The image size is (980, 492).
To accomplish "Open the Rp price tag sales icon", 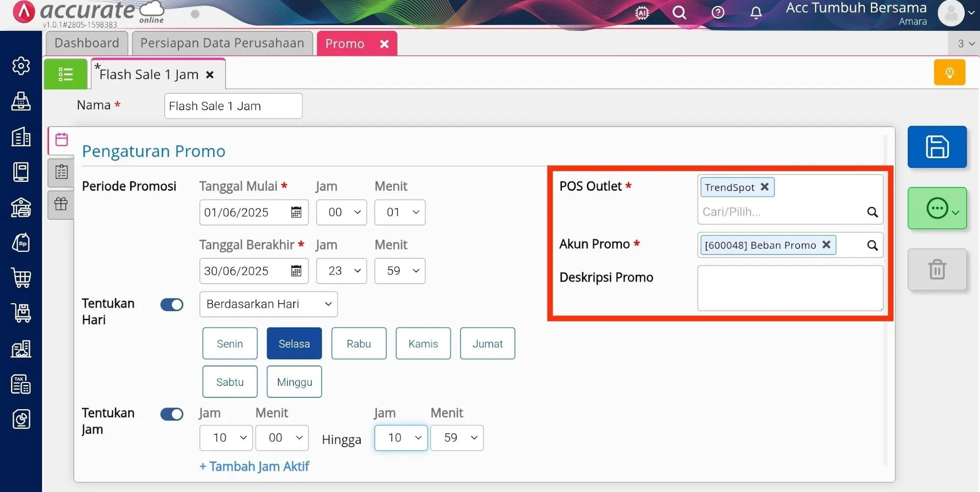I will click(21, 243).
